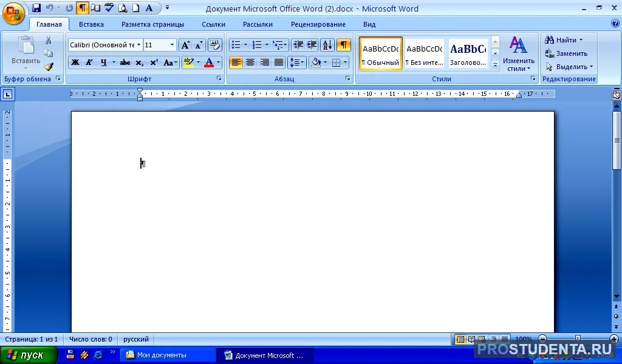Apply borders using the borders button

point(336,62)
